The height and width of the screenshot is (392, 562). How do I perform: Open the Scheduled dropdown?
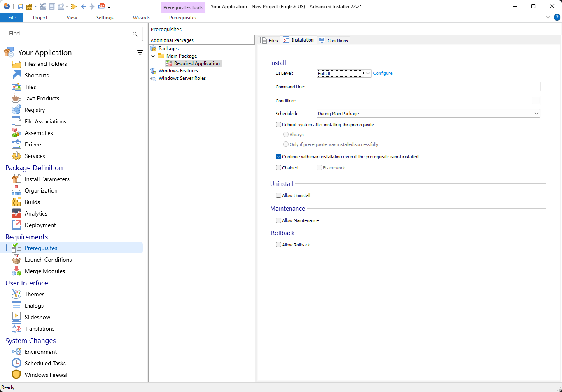pyautogui.click(x=428, y=114)
